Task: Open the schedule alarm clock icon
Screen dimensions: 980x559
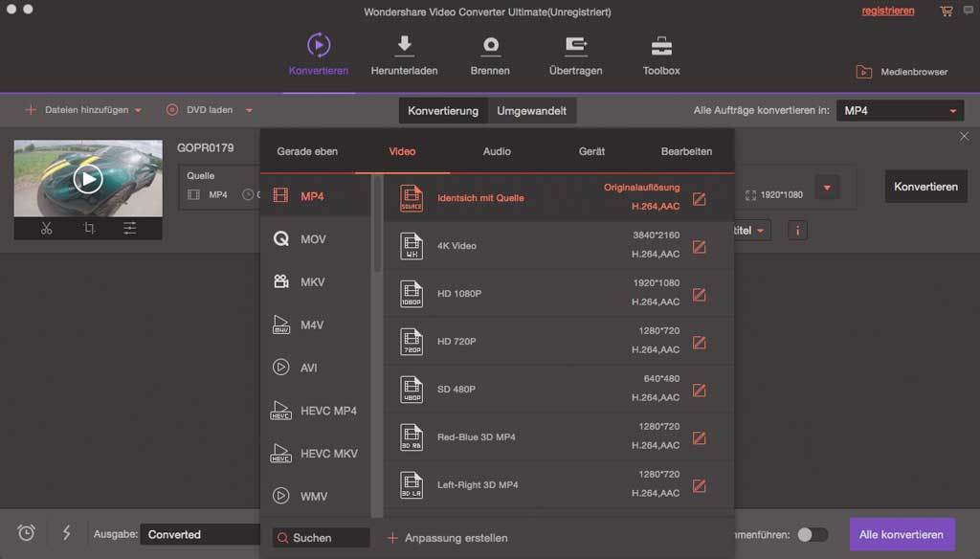Action: [26, 533]
